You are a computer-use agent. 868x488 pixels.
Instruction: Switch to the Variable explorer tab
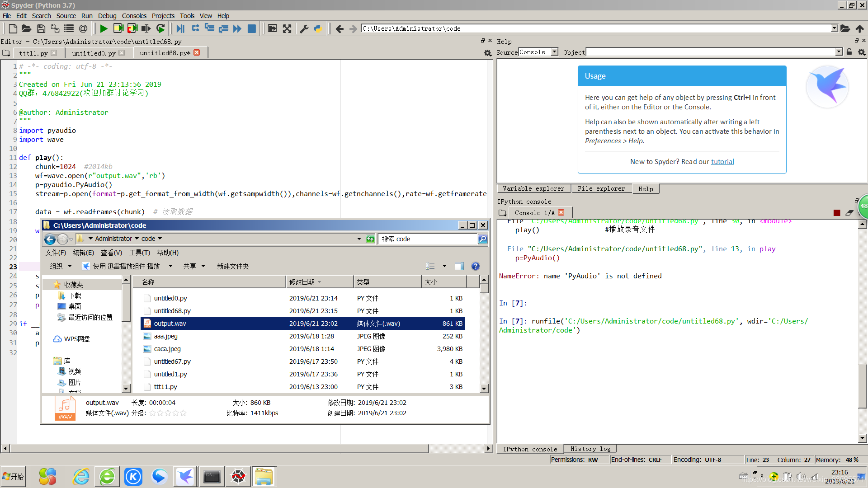click(x=533, y=189)
